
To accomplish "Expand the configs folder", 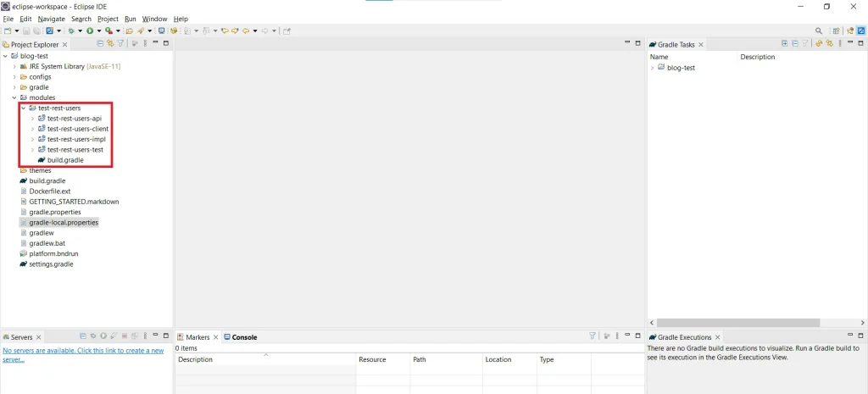I will [x=15, y=77].
